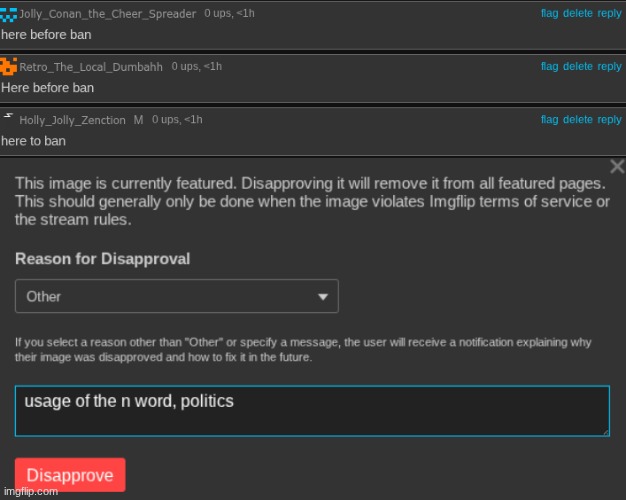Screen dimensions: 626x500
Task: Click the imgflip.com watermark
Action: pyautogui.click(x=30, y=492)
